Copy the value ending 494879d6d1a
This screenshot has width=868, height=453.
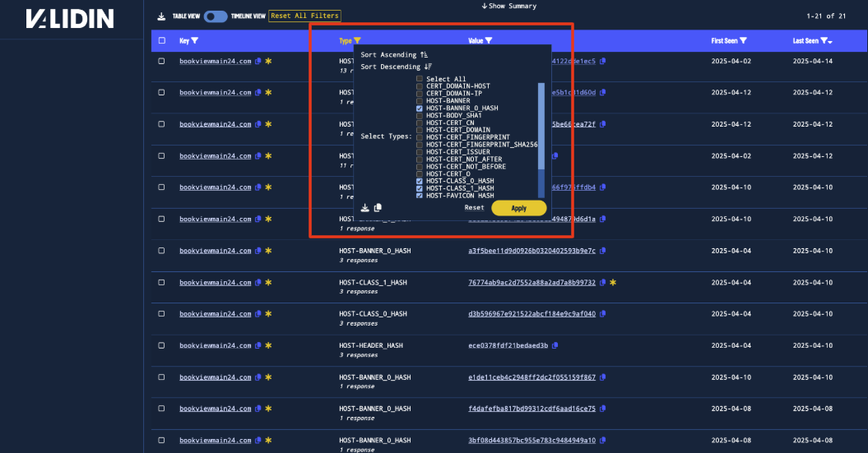click(x=603, y=219)
